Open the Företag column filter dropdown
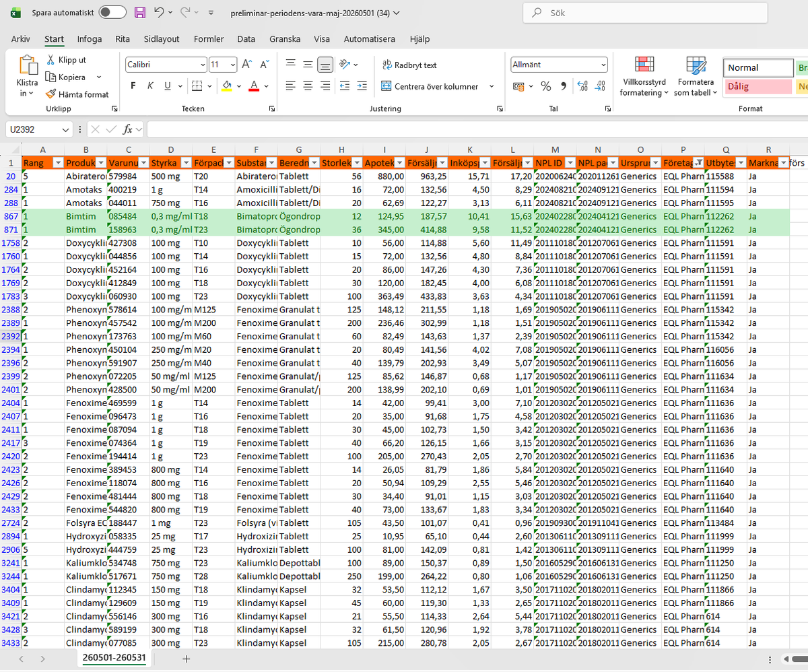This screenshot has height=672, width=808. (698, 162)
